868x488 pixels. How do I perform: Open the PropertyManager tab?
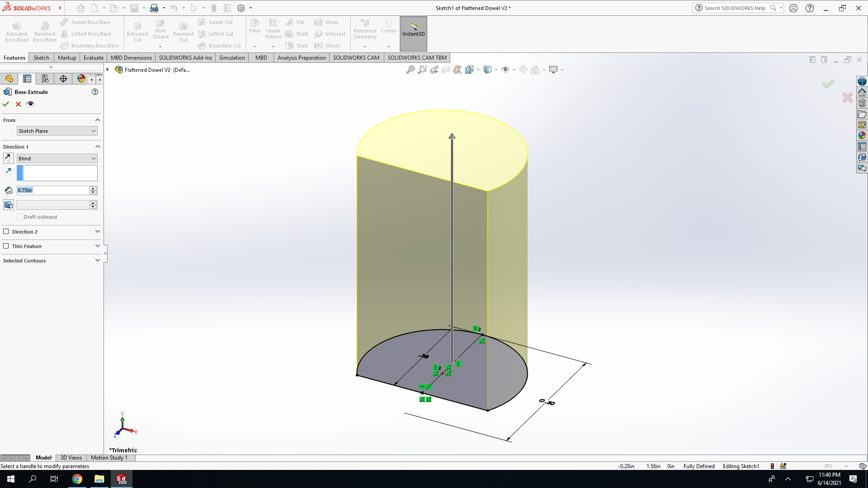pyautogui.click(x=27, y=79)
